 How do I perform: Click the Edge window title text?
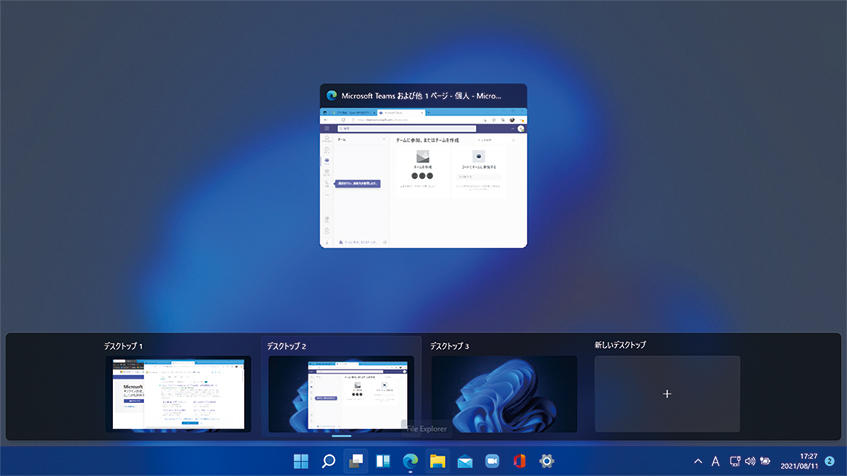[x=421, y=96]
